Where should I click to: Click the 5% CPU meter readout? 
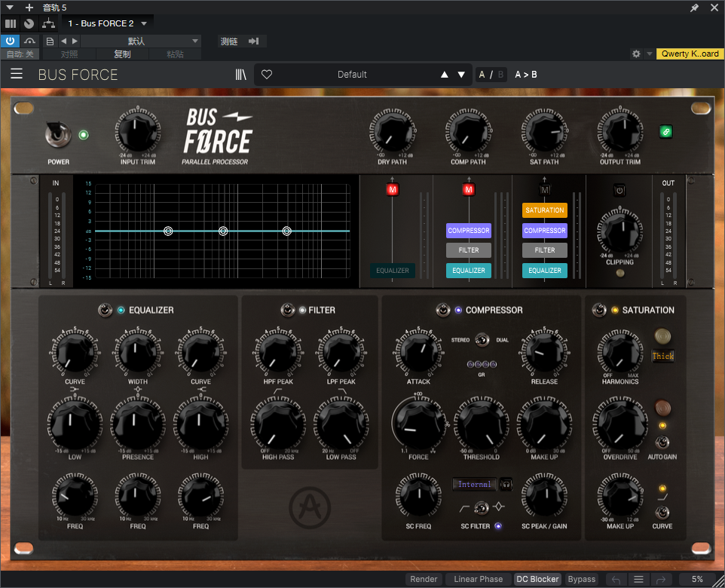[x=697, y=579]
